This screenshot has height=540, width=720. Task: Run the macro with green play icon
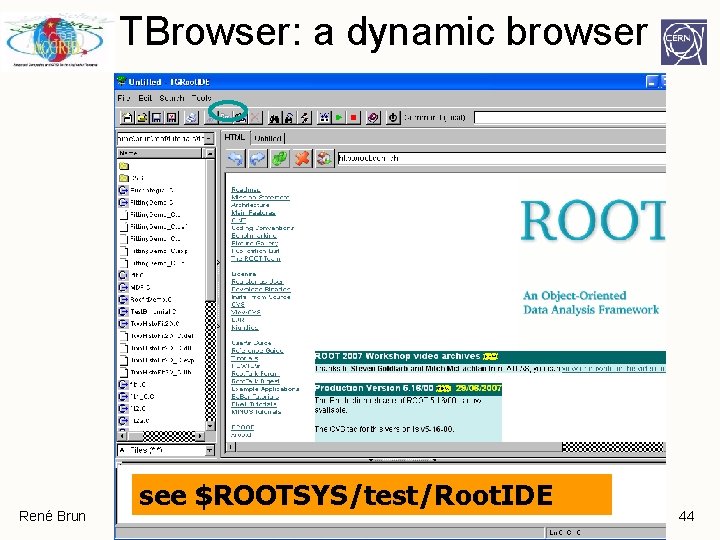click(x=339, y=118)
